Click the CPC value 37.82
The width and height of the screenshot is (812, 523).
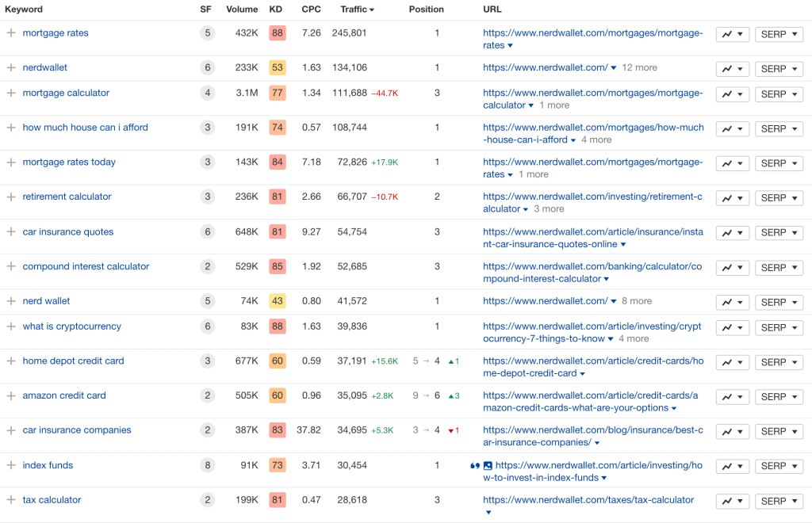[x=308, y=430]
